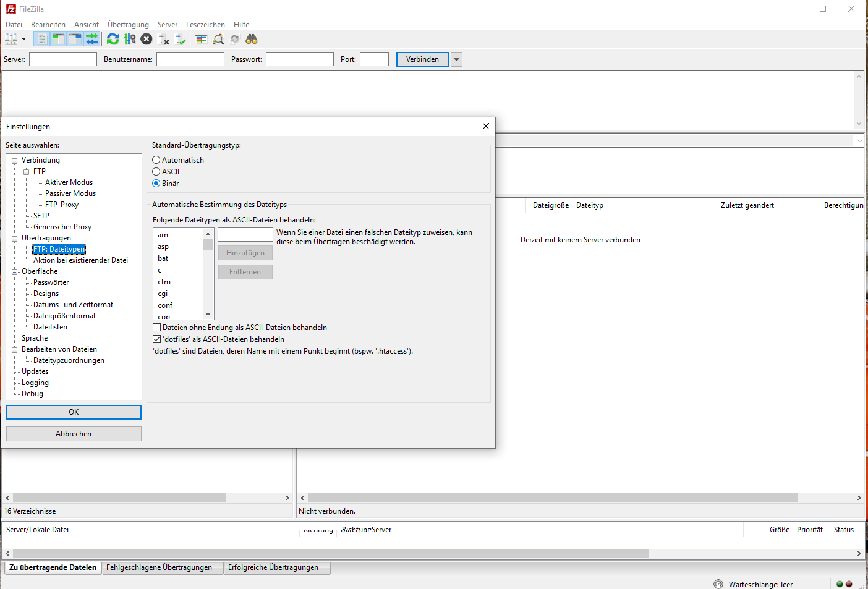
Task: Open the Übertragung menu
Action: 128,25
